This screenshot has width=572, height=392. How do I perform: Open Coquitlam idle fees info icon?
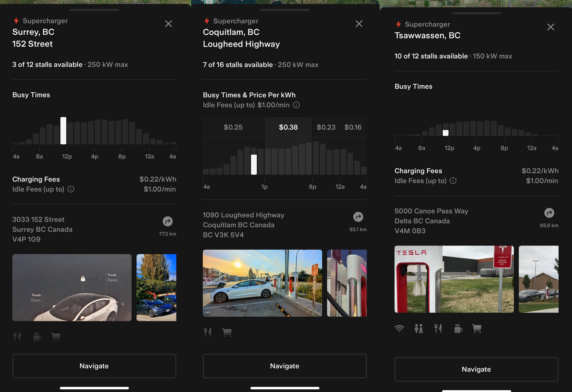296,105
